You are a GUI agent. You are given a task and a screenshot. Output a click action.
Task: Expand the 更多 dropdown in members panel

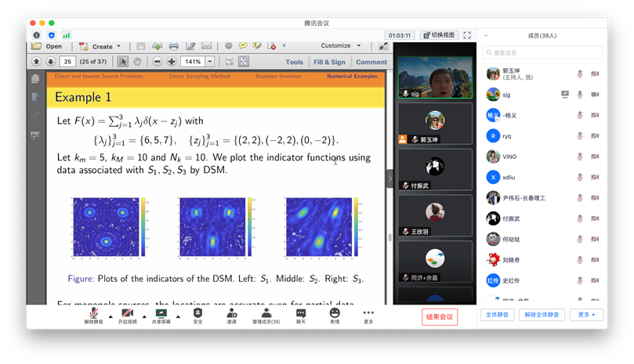pos(586,315)
